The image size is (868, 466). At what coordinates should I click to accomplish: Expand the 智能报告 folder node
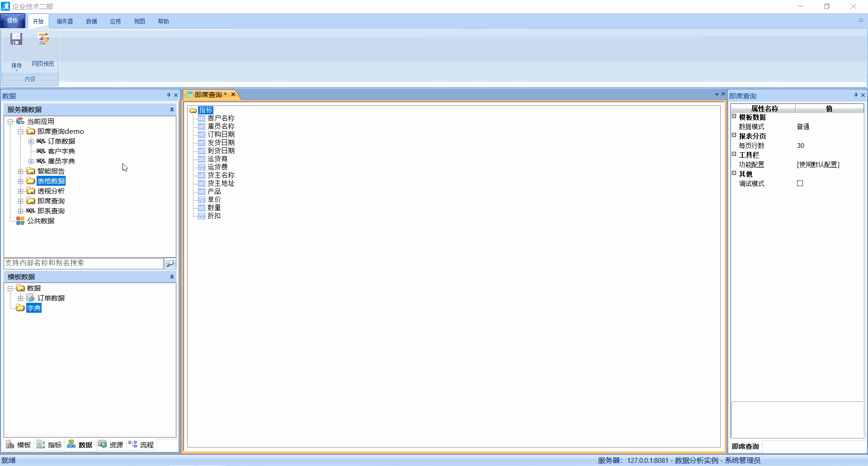point(20,171)
